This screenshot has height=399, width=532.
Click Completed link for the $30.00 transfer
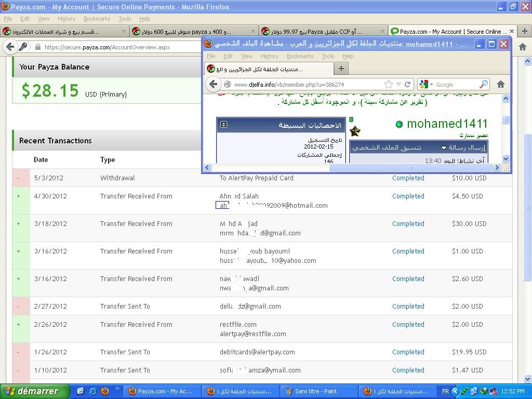tap(408, 223)
